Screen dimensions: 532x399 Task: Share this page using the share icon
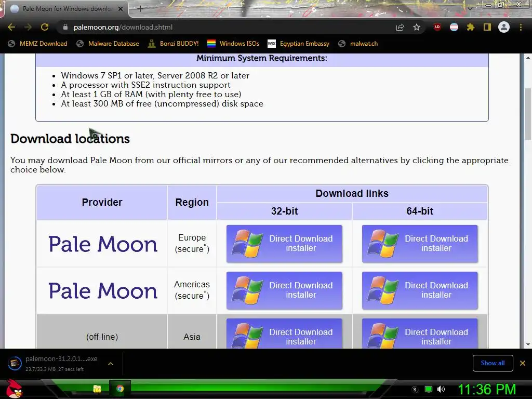[400, 27]
